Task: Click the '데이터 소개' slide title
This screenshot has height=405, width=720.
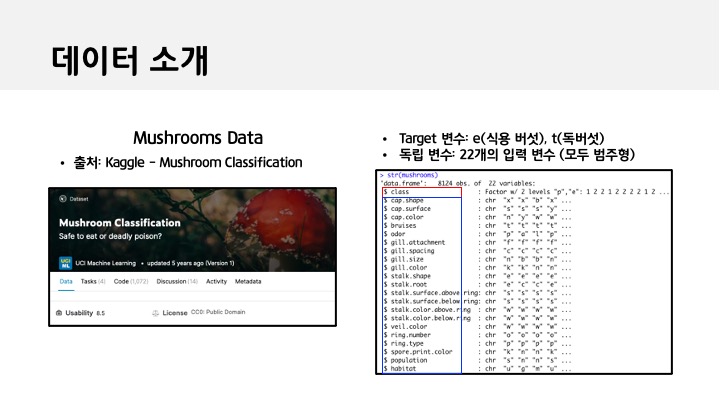Action: click(x=129, y=60)
